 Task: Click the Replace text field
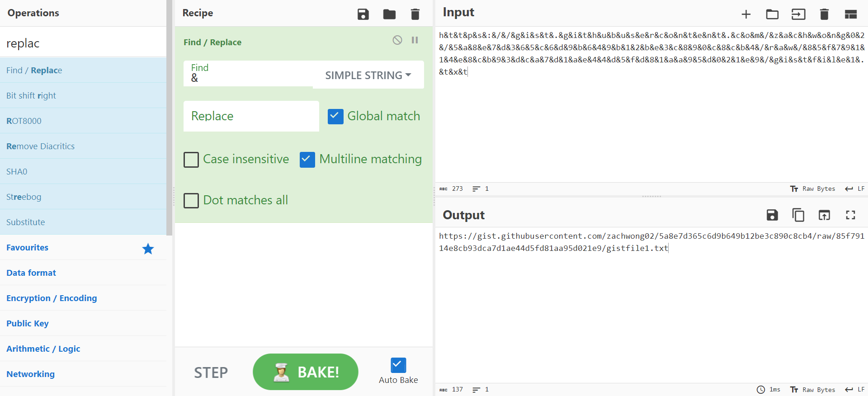coord(251,116)
